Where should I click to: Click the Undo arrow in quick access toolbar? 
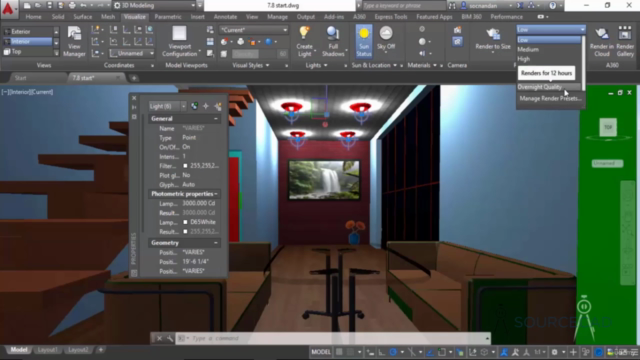pos(84,5)
